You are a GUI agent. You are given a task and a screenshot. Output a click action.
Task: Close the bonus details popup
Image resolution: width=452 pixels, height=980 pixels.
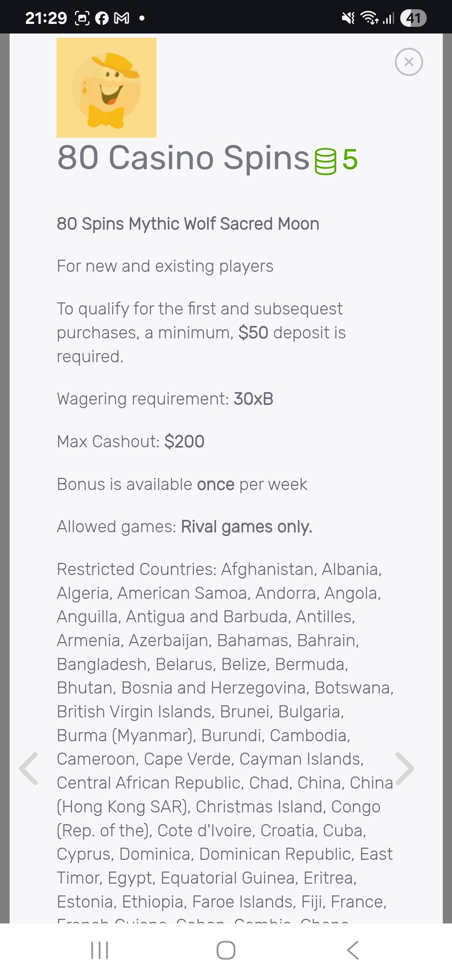coord(408,62)
